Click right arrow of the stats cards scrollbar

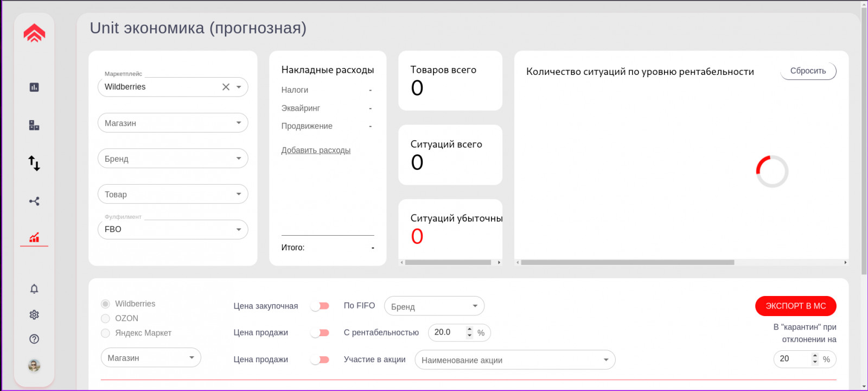(499, 262)
